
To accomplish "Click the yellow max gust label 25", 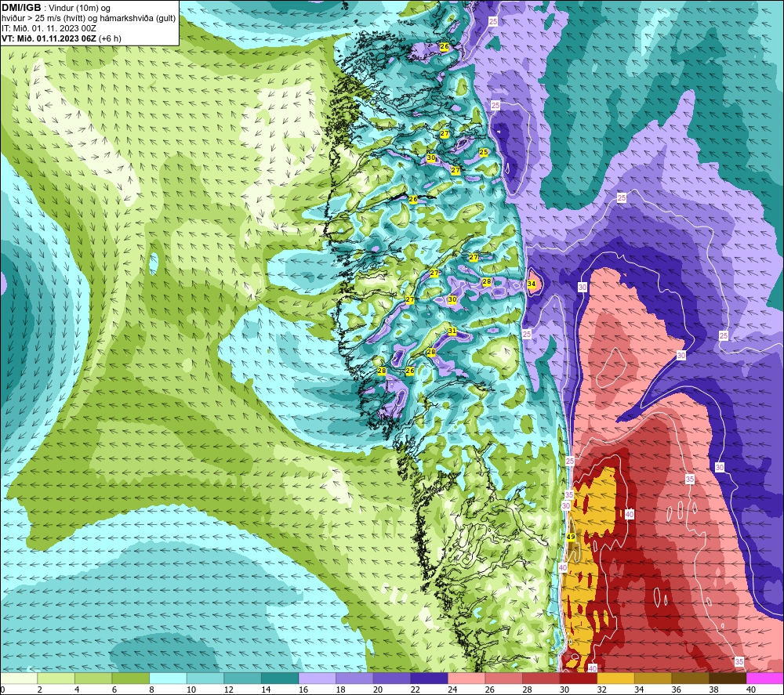I will (484, 152).
